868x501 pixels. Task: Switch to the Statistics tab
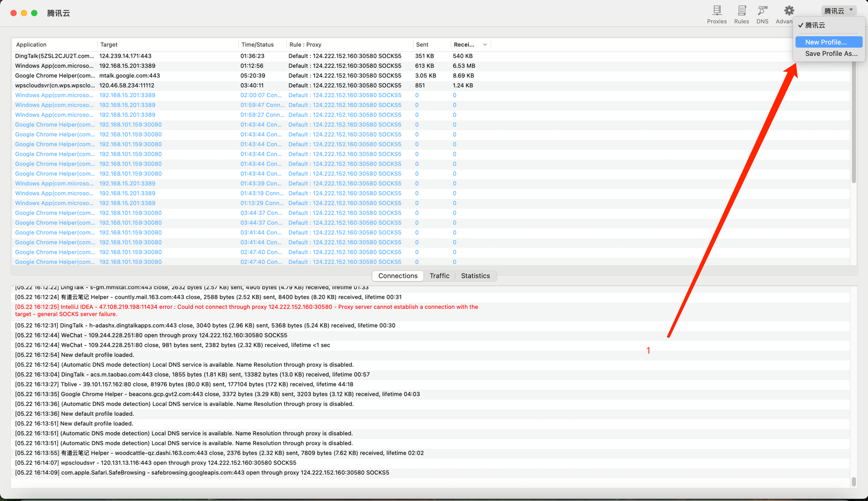pos(475,276)
